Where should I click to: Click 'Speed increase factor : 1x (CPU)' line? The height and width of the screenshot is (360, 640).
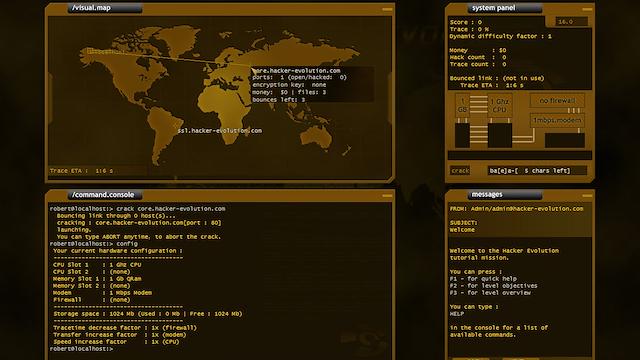click(116, 342)
